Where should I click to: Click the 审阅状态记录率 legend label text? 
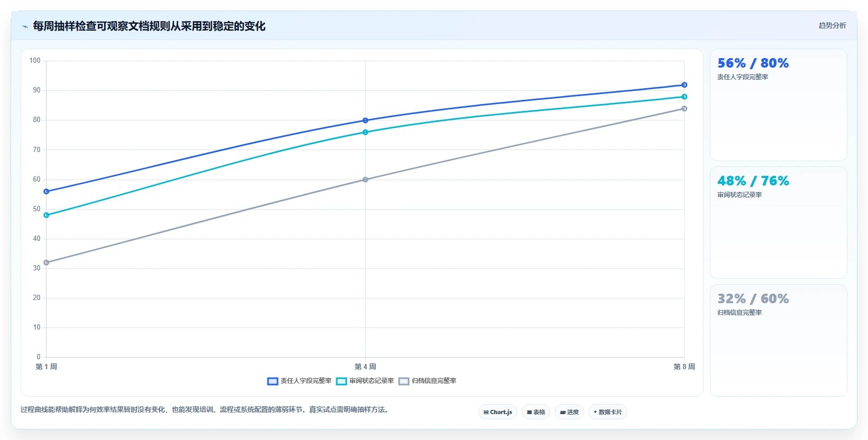point(372,381)
